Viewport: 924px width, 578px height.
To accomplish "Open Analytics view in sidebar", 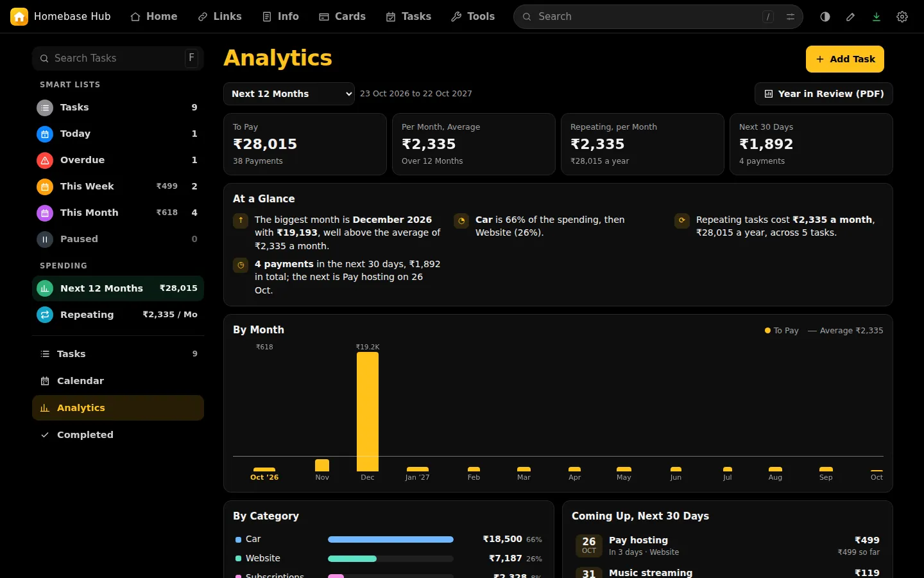I will [x=118, y=408].
